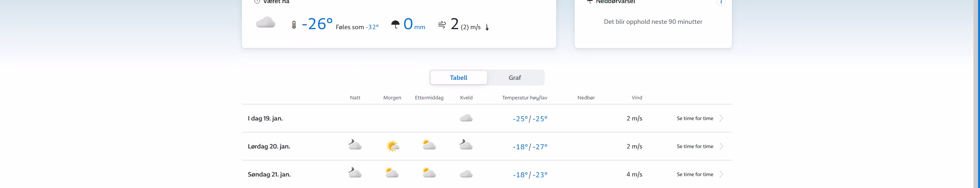
Task: Switch to the Tabell view
Action: tap(459, 78)
